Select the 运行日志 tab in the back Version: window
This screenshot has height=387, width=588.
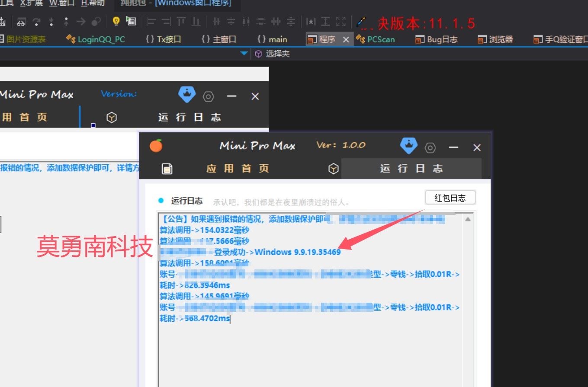[190, 118]
